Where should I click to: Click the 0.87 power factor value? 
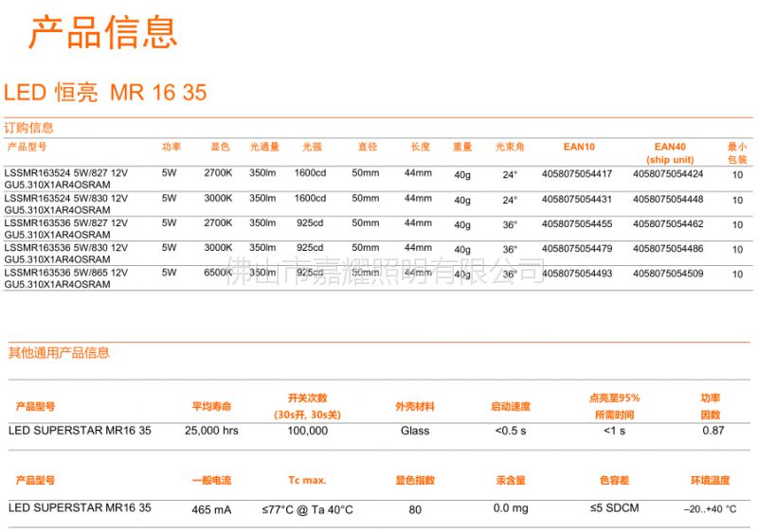(x=713, y=431)
